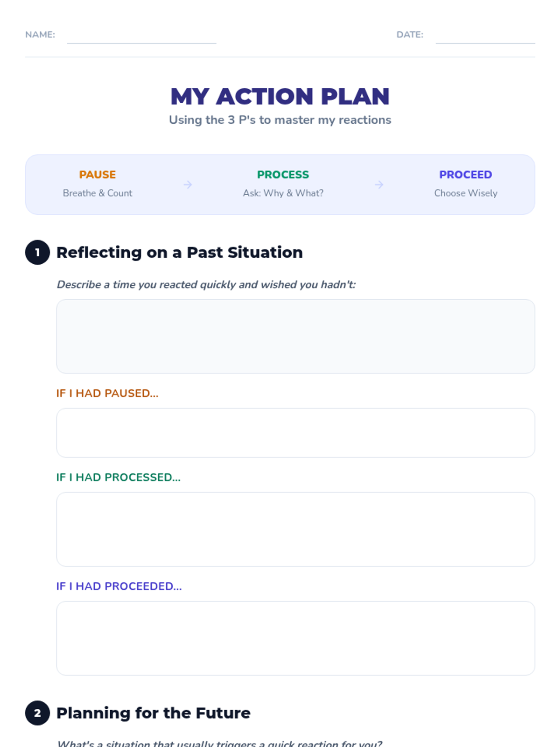The width and height of the screenshot is (560, 747).
Task: Click the Name input line
Action: coord(141,36)
